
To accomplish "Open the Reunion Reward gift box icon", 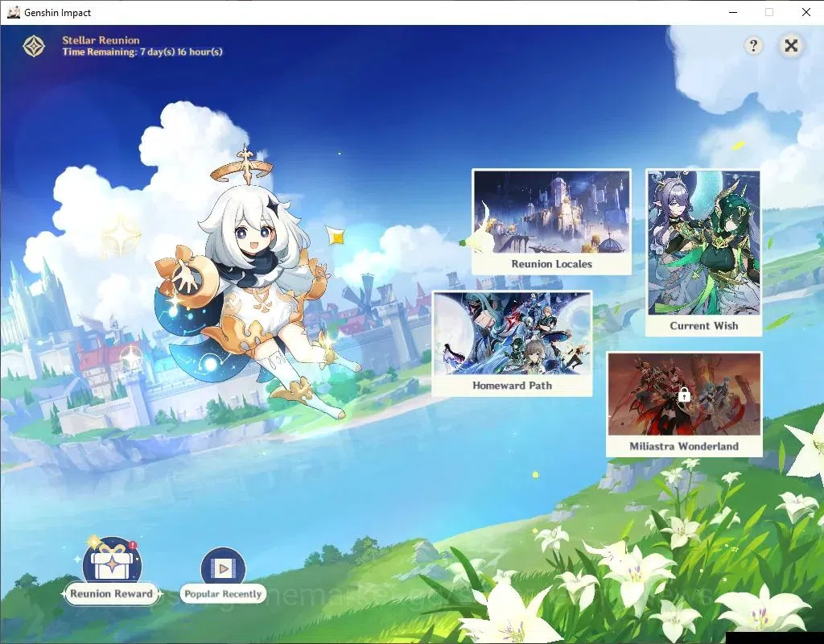I will tap(112, 561).
